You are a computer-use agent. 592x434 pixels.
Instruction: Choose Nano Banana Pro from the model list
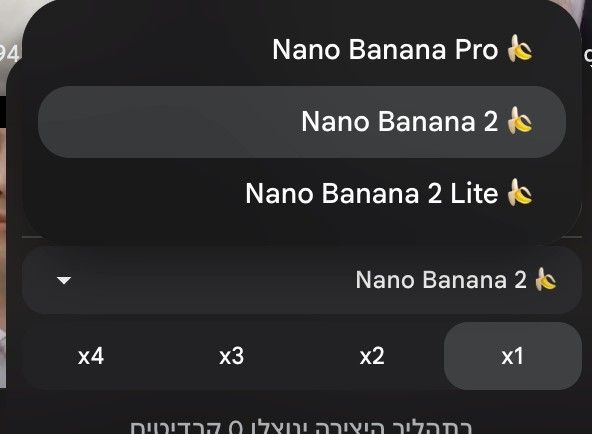[302, 49]
